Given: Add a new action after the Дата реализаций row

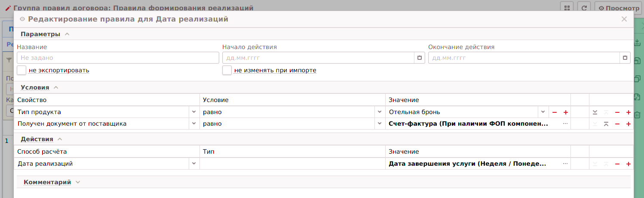Looking at the screenshot, I should pyautogui.click(x=628, y=164).
